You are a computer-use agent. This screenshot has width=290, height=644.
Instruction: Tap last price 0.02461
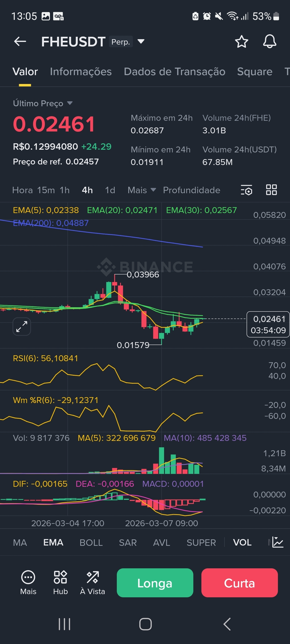pos(54,124)
